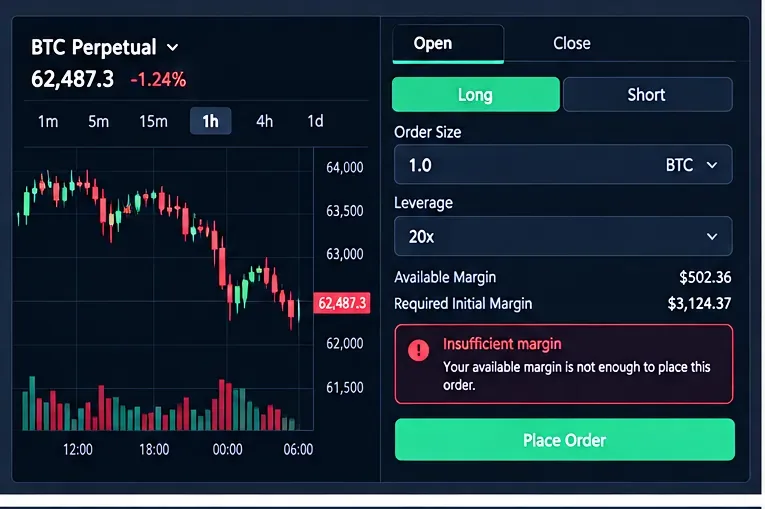Click the 63,500 price axis label
The width and height of the screenshot is (765, 509).
tap(344, 211)
